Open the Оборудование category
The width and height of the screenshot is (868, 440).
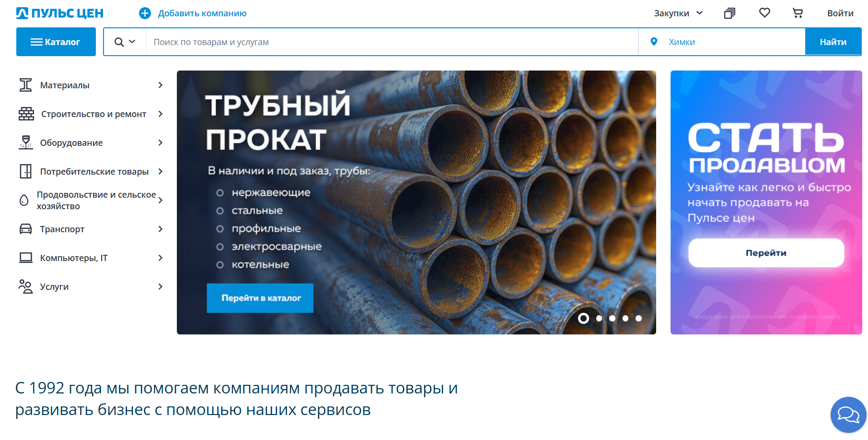(x=71, y=143)
